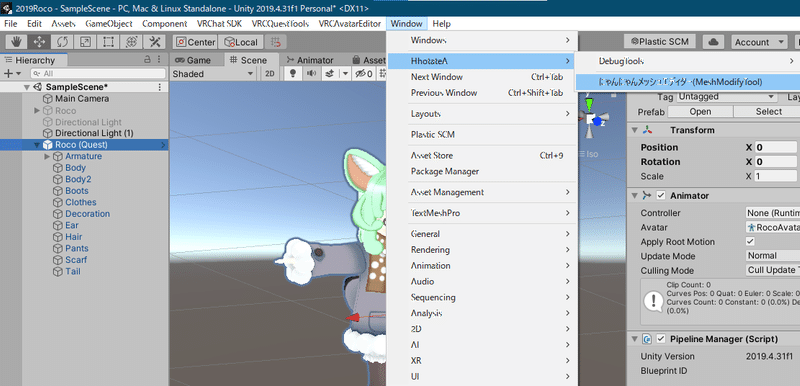Switch to the Animator tab

[x=310, y=60]
